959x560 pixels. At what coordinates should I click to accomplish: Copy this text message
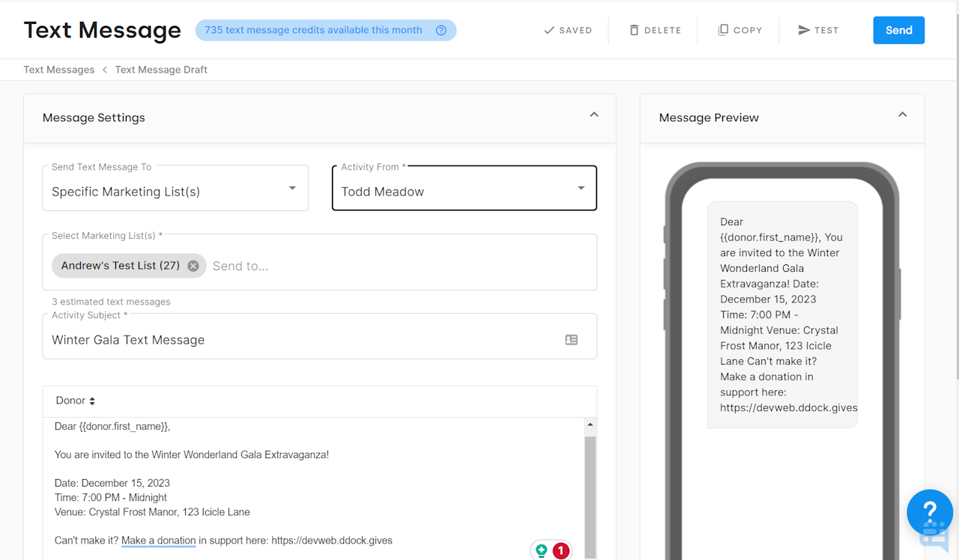[739, 31]
